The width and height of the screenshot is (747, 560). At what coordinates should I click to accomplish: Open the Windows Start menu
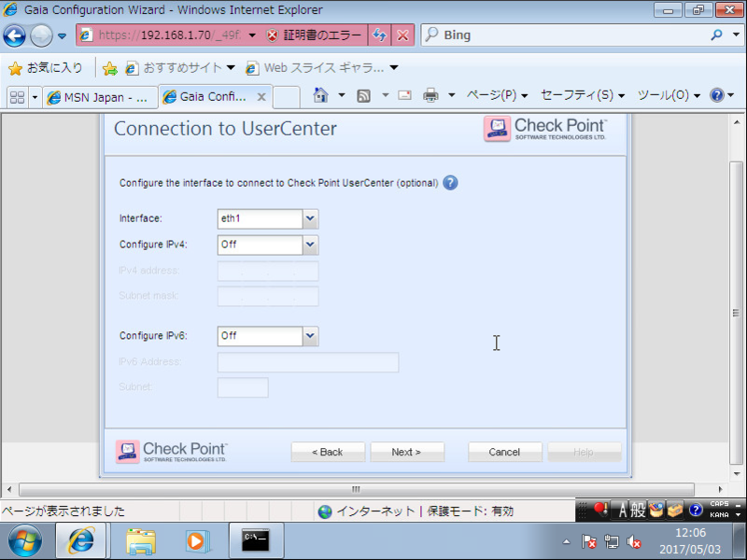[x=25, y=541]
